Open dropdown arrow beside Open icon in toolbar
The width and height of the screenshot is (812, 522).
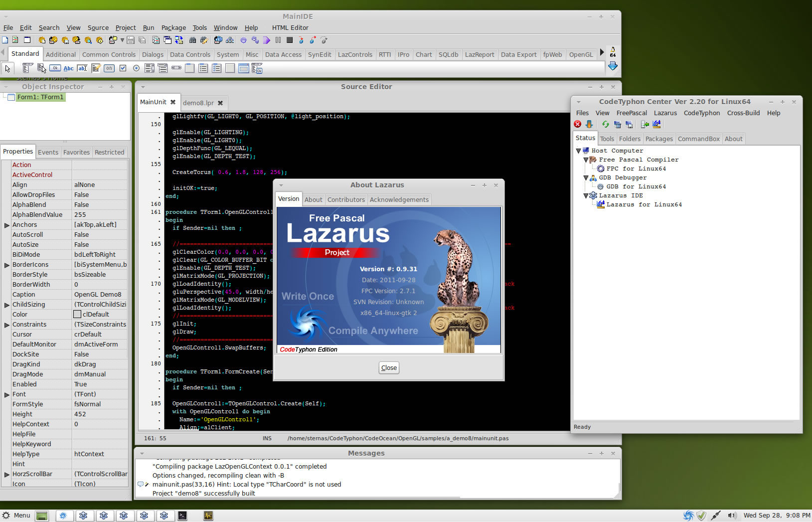[122, 40]
